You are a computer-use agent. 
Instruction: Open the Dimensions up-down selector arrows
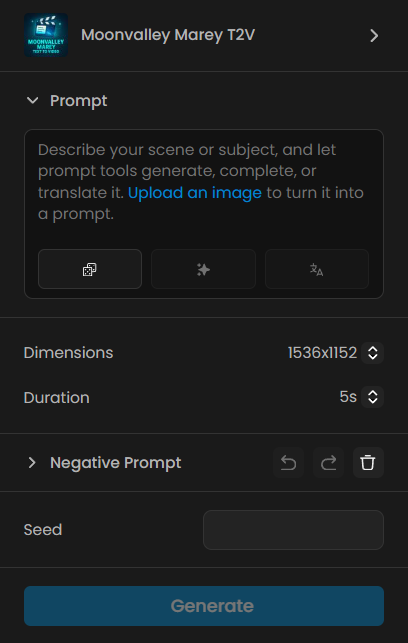(x=372, y=353)
